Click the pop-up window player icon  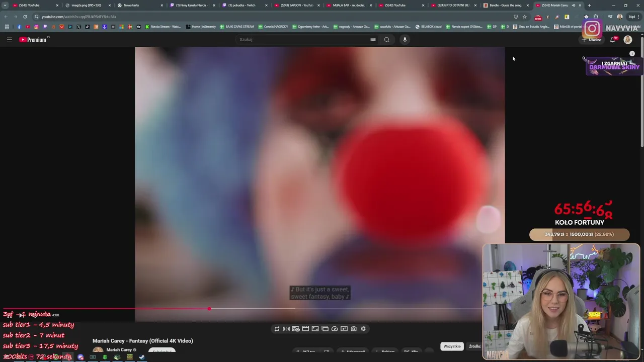pos(325,329)
